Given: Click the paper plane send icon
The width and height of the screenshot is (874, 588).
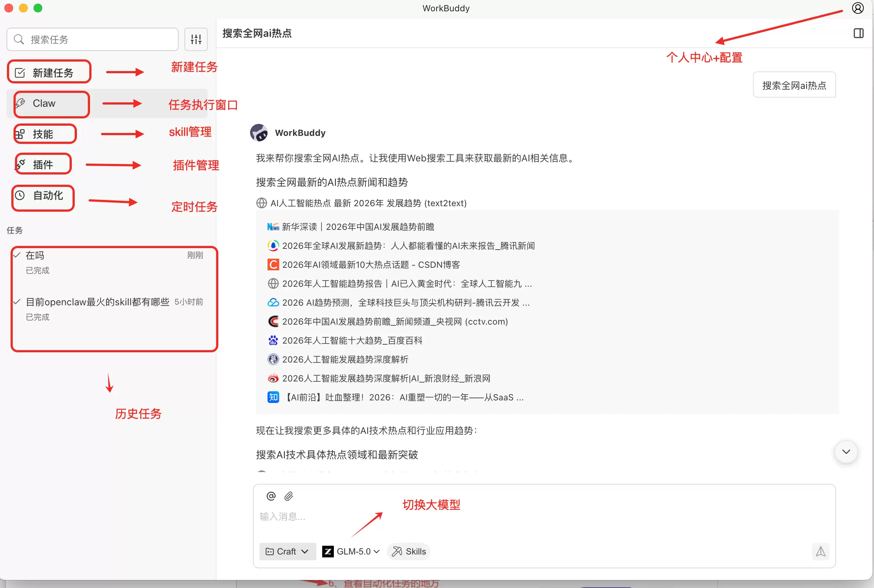Looking at the screenshot, I should click(821, 552).
